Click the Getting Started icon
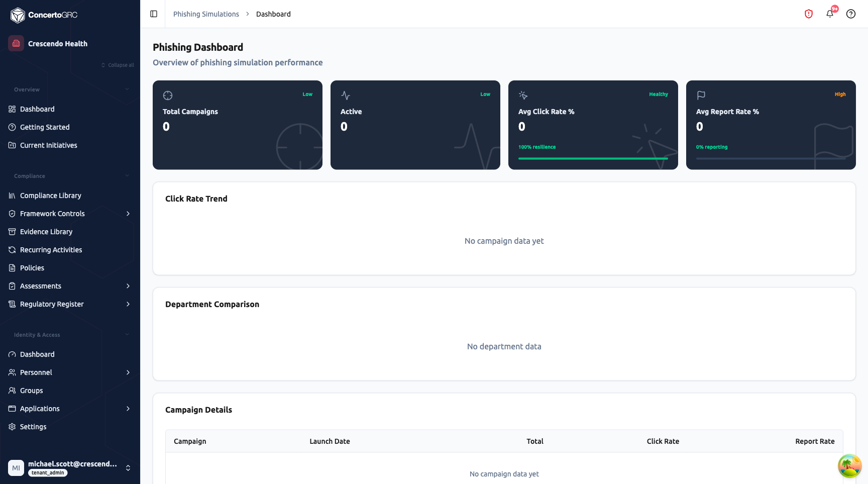 (x=12, y=127)
